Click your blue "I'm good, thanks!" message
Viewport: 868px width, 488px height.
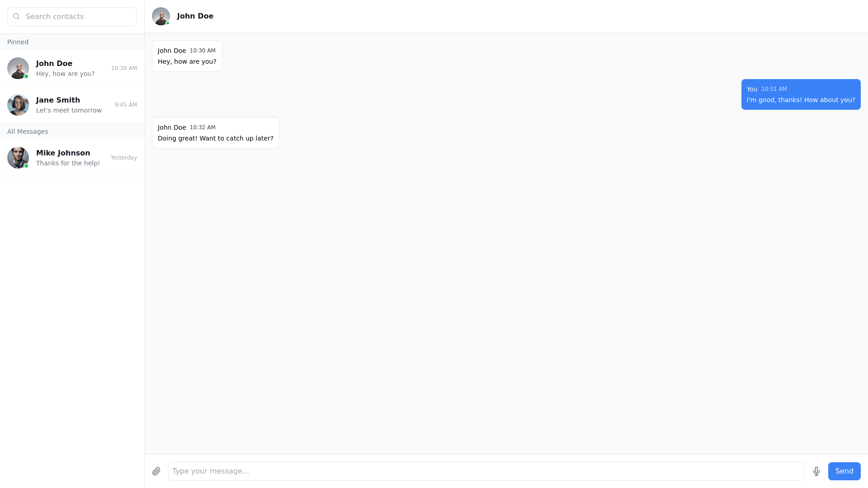coord(801,95)
